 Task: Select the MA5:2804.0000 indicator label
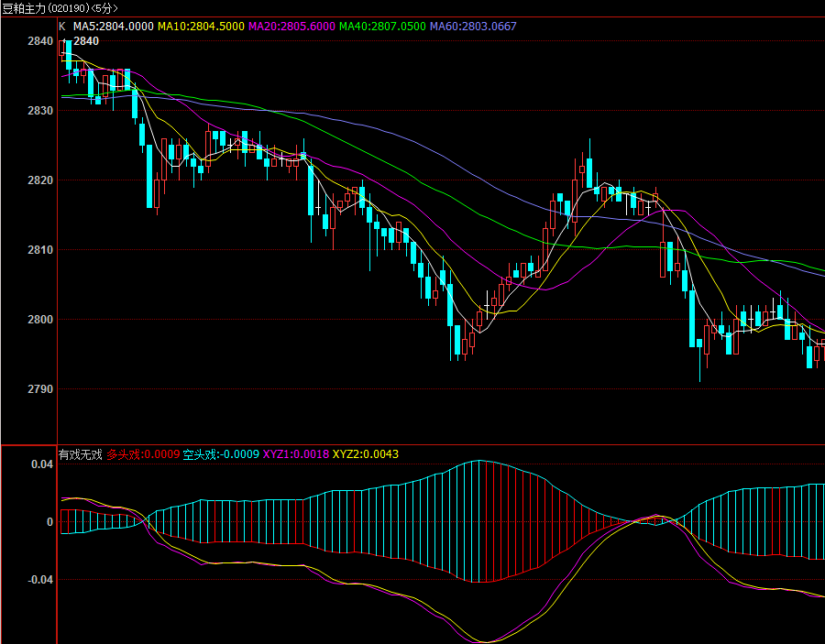pos(113,27)
